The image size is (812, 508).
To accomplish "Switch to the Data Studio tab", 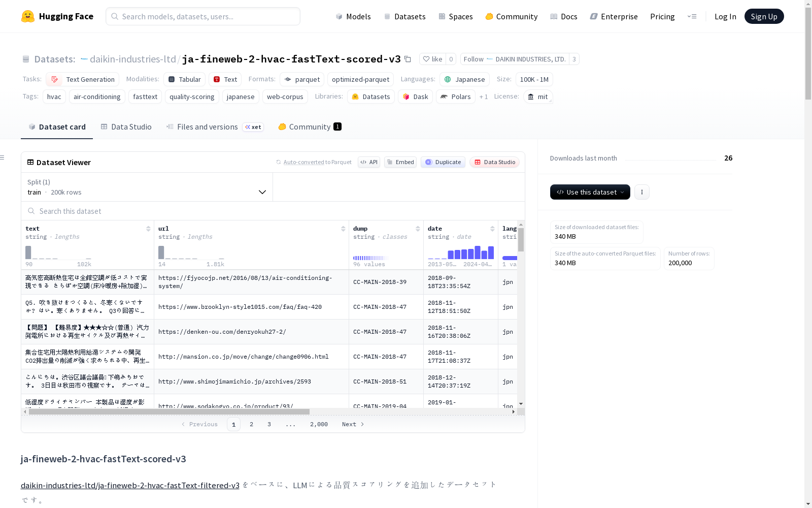I will (126, 127).
